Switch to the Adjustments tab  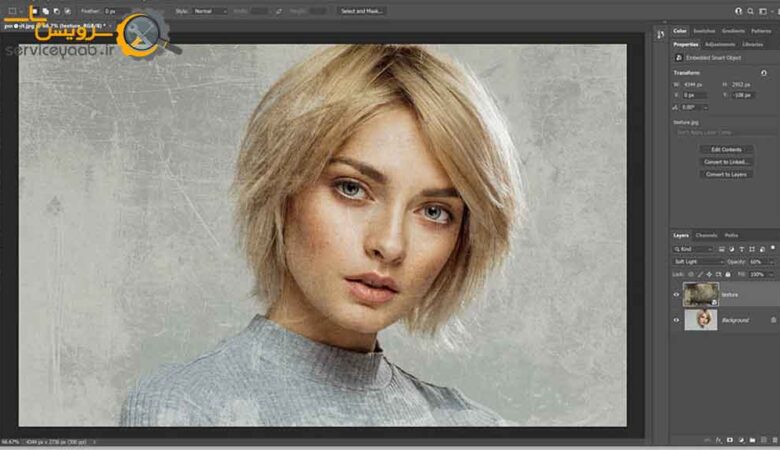pyautogui.click(x=720, y=44)
